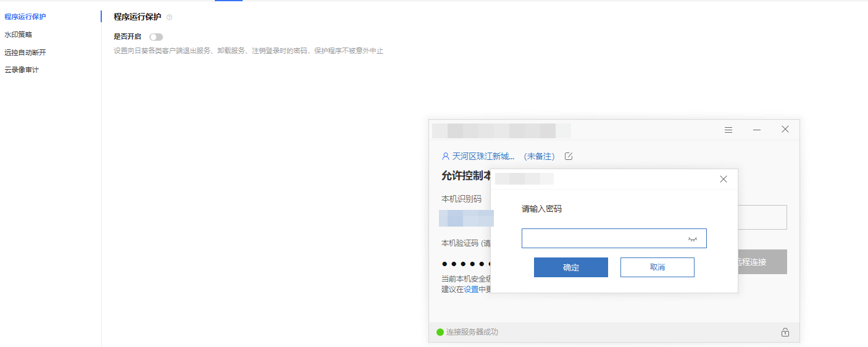Toggle the 是否开启 switch
The height and width of the screenshot is (347, 868).
click(x=156, y=37)
